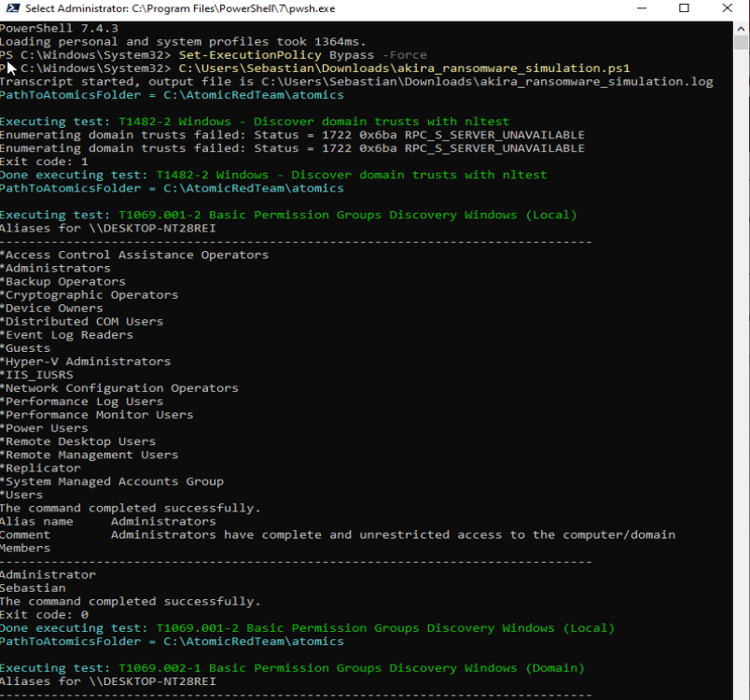Minimize the PowerShell window
750x700 pixels.
pyautogui.click(x=642, y=8)
